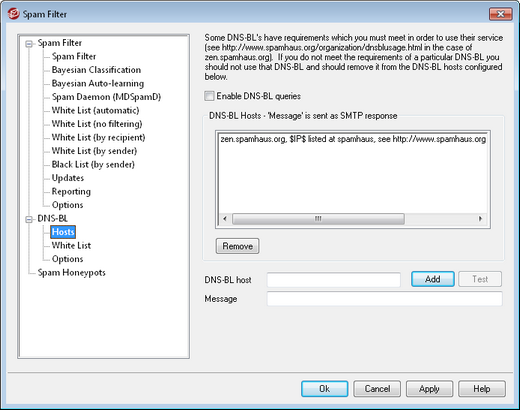This screenshot has width=520, height=410.
Task: Select DNS-BL White List item
Action: 71,245
